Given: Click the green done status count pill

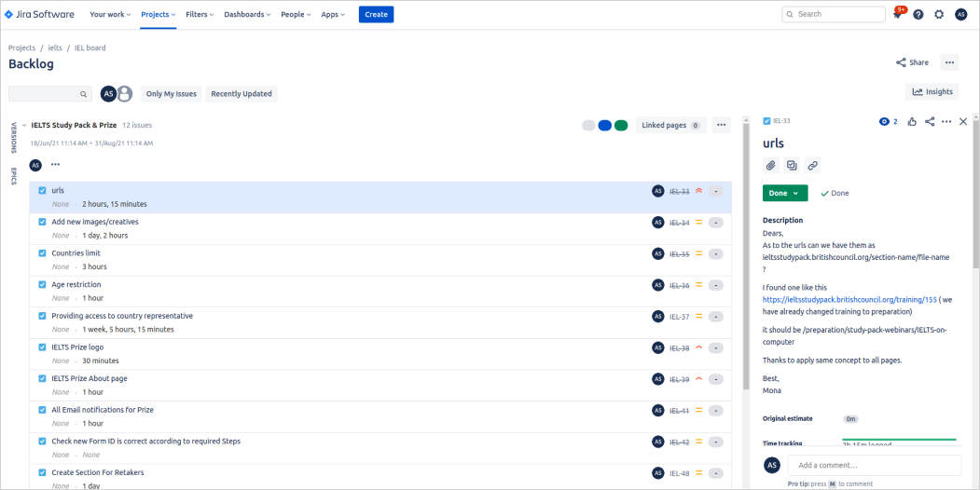Looking at the screenshot, I should [x=621, y=126].
